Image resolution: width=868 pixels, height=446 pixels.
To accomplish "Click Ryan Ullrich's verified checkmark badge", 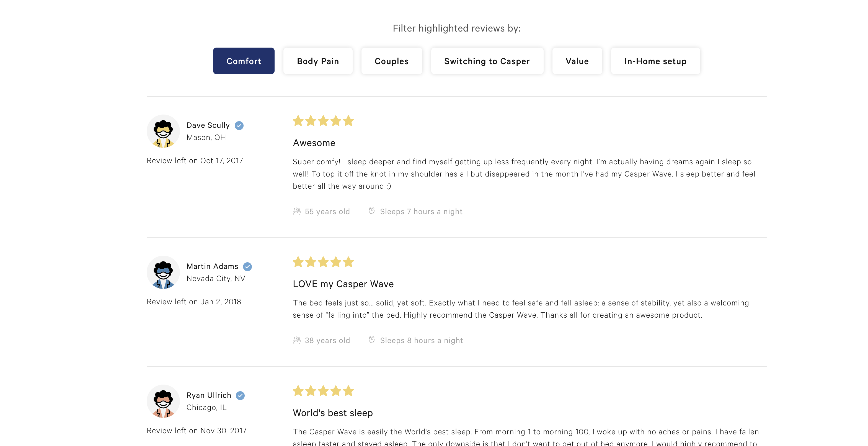I will tap(240, 395).
